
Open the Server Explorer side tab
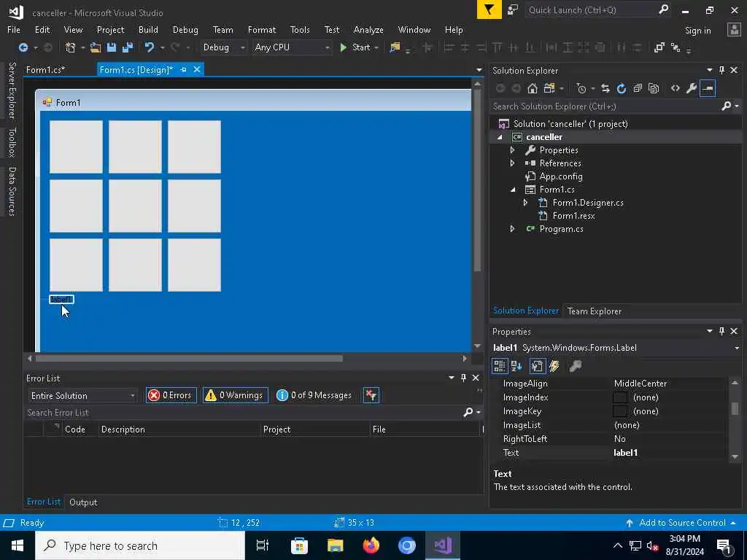(x=12, y=90)
